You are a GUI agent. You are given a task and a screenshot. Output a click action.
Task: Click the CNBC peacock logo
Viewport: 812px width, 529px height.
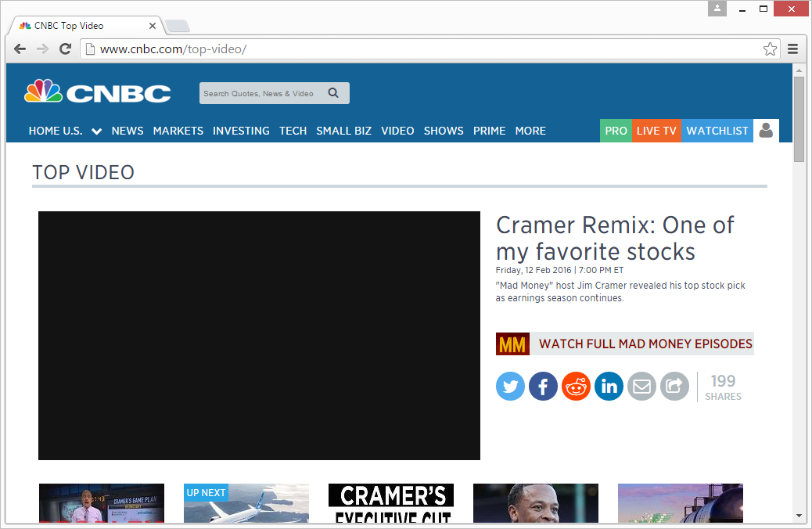click(97, 92)
